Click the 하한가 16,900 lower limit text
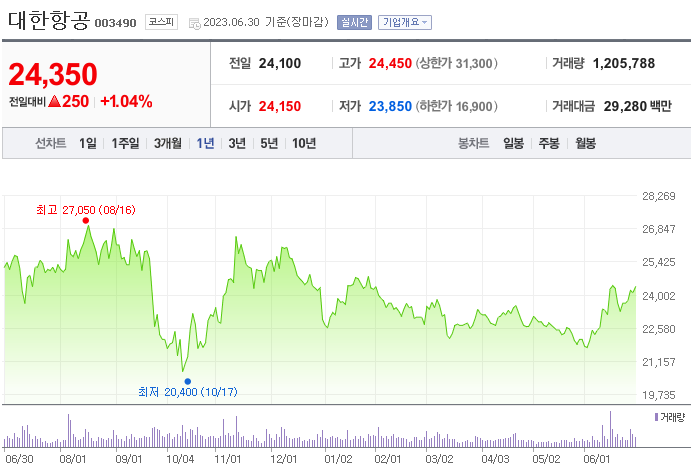Viewport: 691px width, 476px height. tap(457, 106)
